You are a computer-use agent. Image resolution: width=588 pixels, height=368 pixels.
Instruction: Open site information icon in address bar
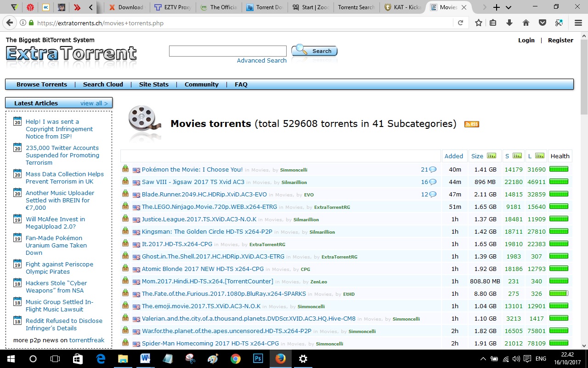click(23, 23)
